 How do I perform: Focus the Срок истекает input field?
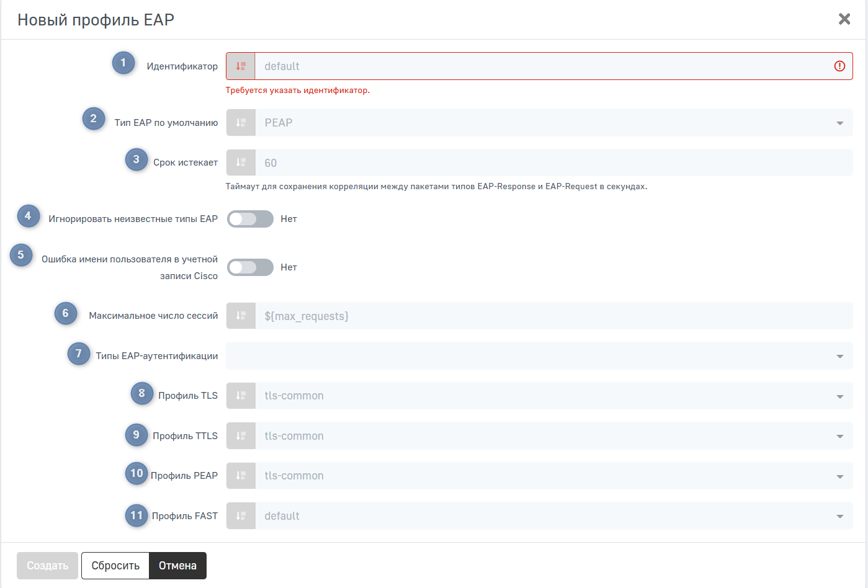click(x=546, y=163)
